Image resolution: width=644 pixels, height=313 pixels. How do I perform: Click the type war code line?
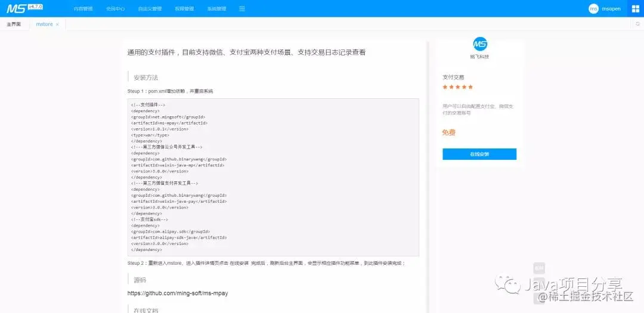(x=150, y=135)
